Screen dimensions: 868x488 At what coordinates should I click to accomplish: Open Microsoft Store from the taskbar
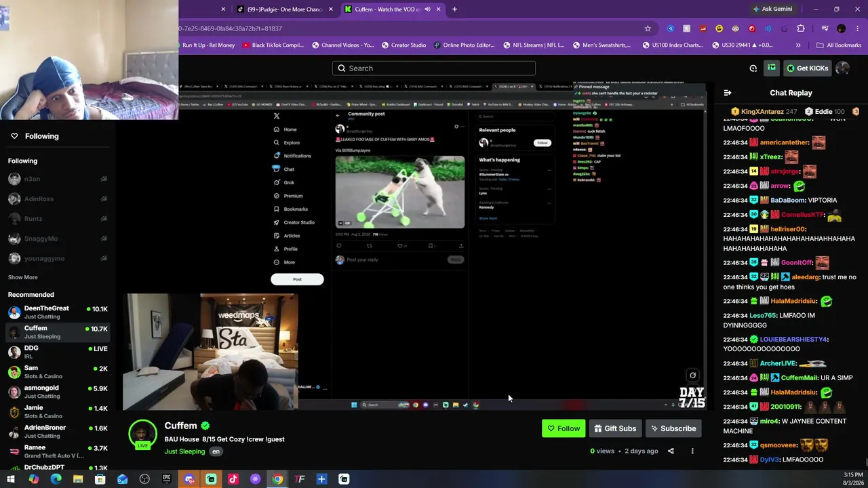[100, 479]
